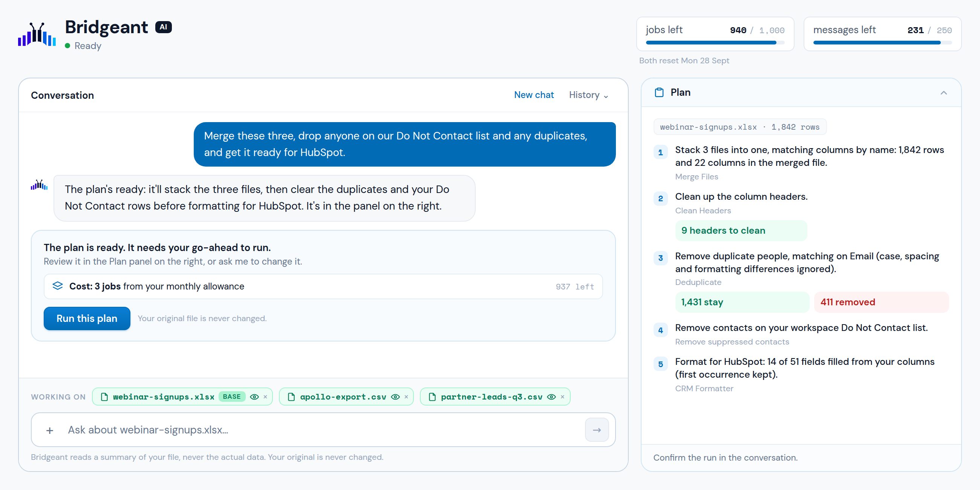The width and height of the screenshot is (980, 490).
Task: Remove apollo-export.csv with its x icon
Action: pos(406,397)
